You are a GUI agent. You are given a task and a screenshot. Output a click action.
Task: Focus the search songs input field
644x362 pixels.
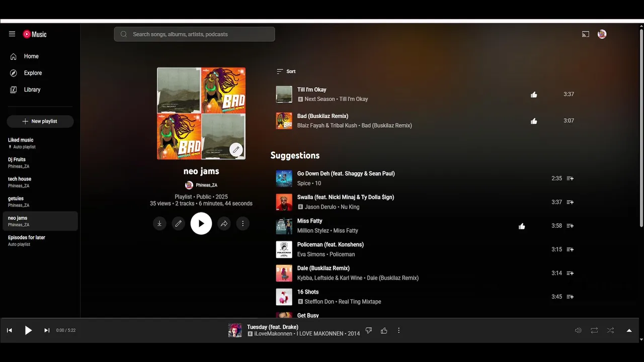(194, 34)
